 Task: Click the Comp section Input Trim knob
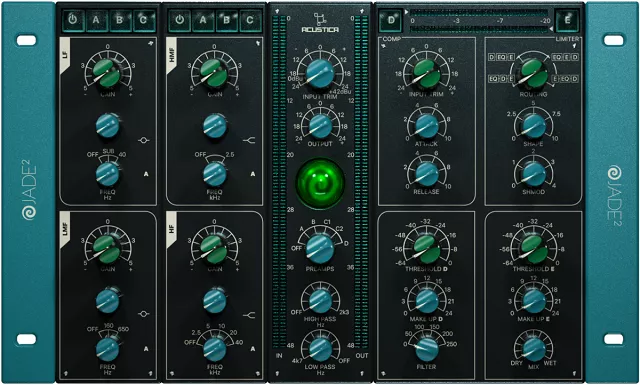pyautogui.click(x=427, y=73)
